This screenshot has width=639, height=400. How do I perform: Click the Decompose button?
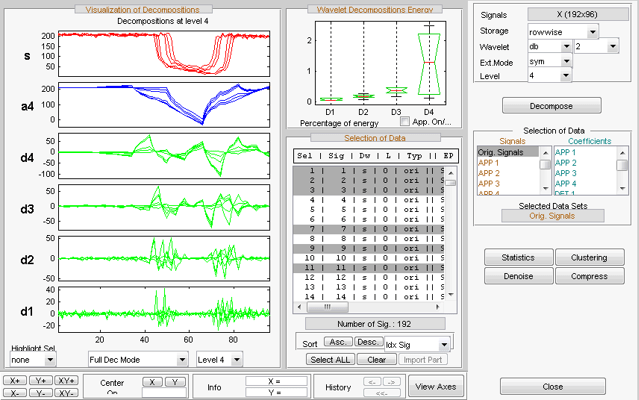coord(551,106)
